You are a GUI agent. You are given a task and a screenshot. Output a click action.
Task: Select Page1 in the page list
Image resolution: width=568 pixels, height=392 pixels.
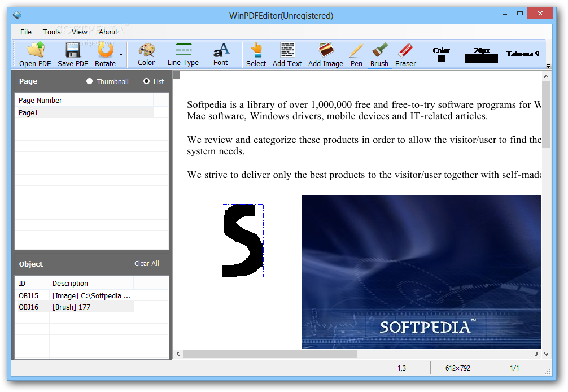click(84, 112)
